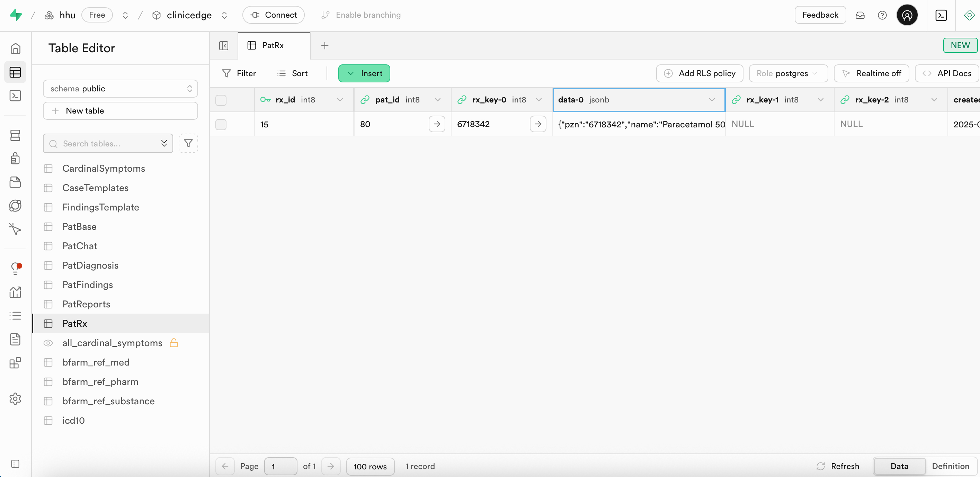
Task: Open the data-0 column header dropdown
Action: (711, 100)
